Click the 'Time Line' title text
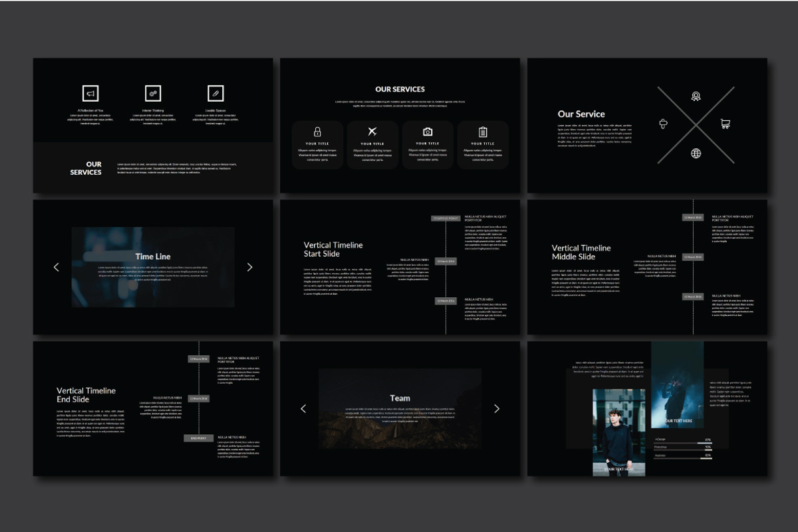Screen dimensions: 798x532 153,257
